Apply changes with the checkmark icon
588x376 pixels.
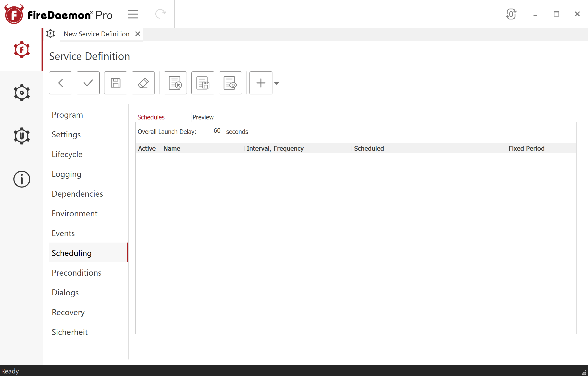point(88,83)
